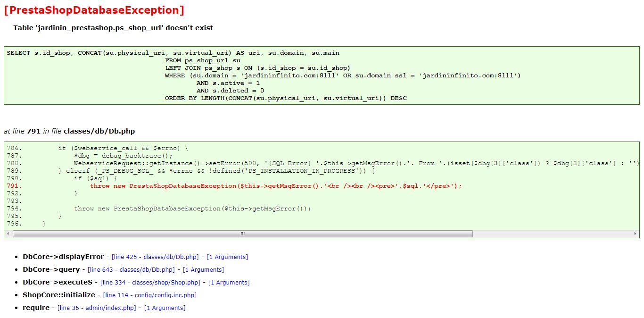
Task: Click the DbCore->executeS stack entry name
Action: [58, 282]
